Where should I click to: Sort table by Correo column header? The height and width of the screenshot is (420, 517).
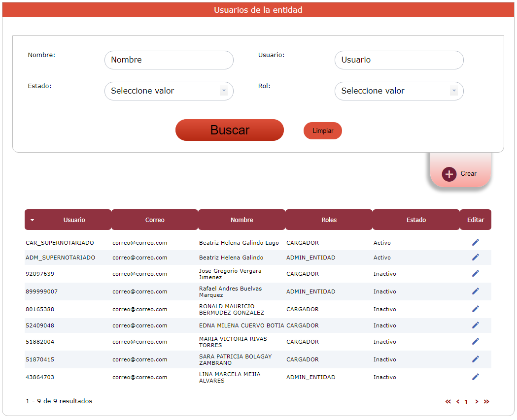click(x=155, y=220)
